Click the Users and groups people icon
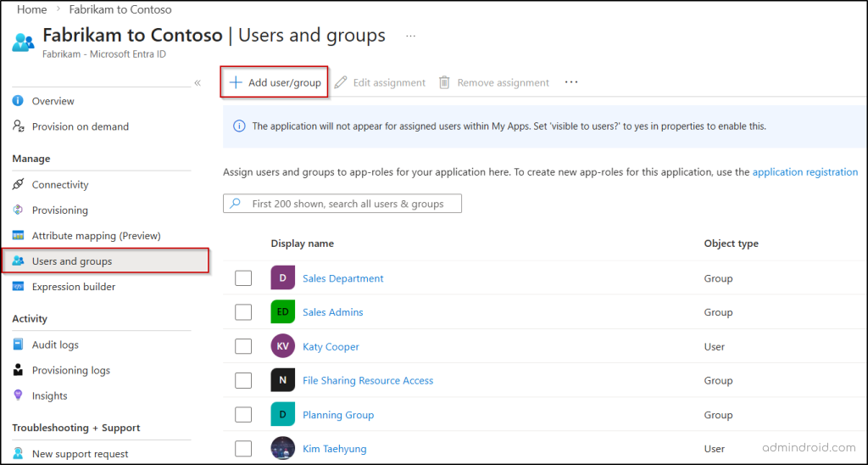Viewport: 868px width, 465px height. click(19, 261)
